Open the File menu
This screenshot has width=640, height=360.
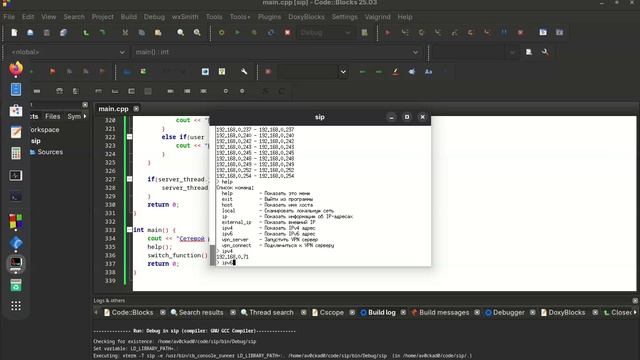pyautogui.click(x=9, y=17)
